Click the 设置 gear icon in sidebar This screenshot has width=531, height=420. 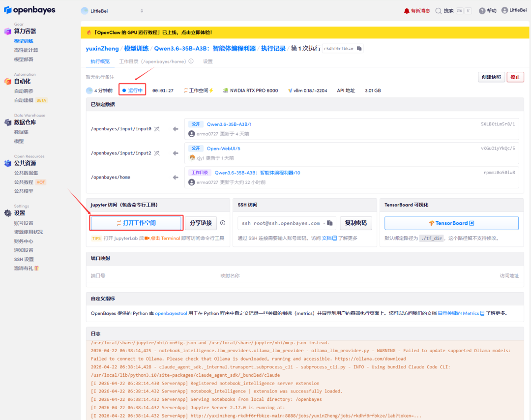coord(8,213)
